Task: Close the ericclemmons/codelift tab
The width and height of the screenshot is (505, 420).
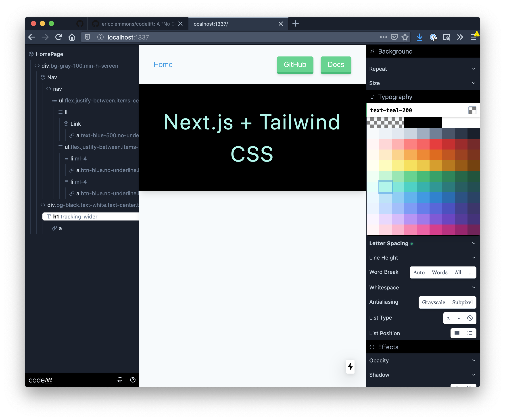Action: 180,24
